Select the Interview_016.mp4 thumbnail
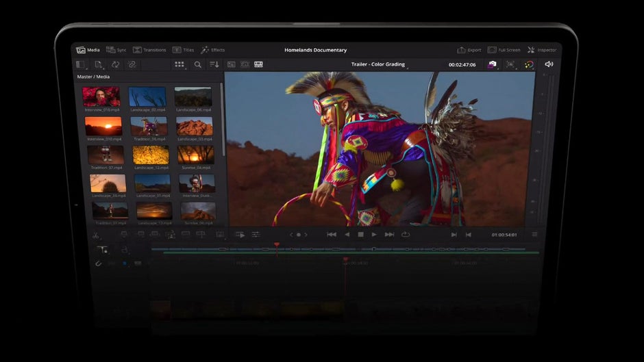The height and width of the screenshot is (362, 644). [101, 96]
